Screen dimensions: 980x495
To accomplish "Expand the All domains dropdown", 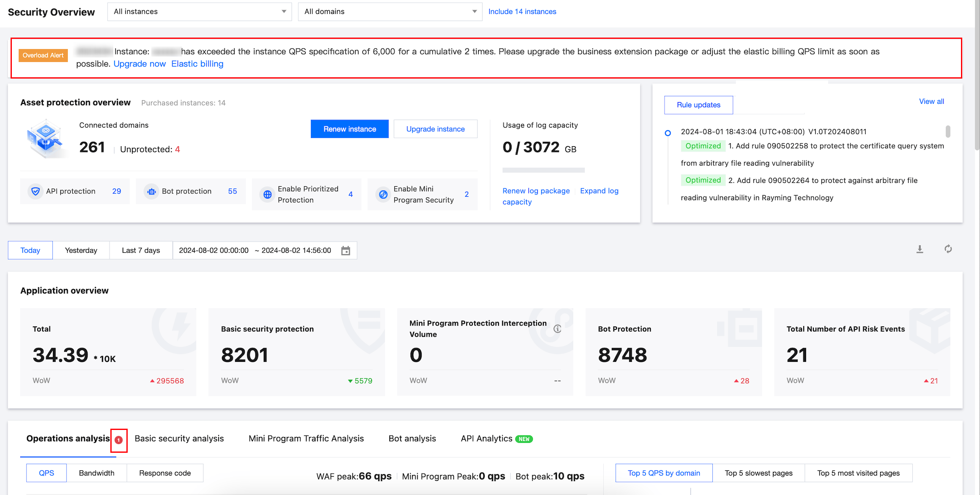I will (x=390, y=12).
